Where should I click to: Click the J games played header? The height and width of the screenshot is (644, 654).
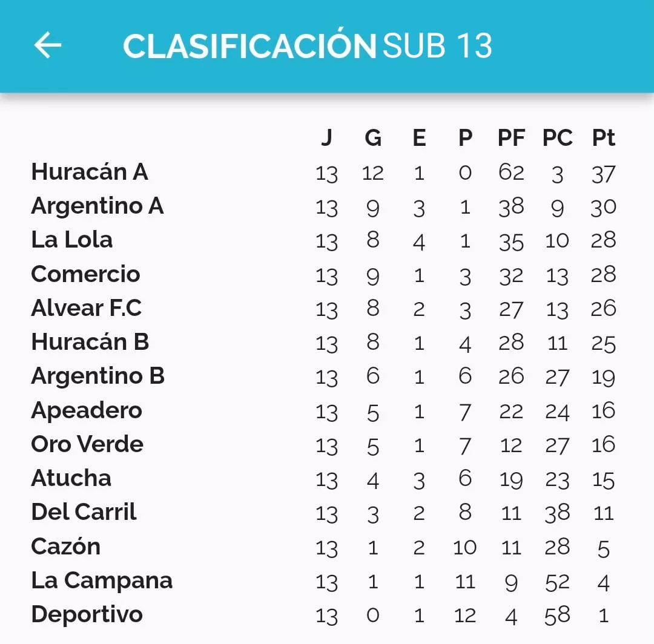(326, 139)
